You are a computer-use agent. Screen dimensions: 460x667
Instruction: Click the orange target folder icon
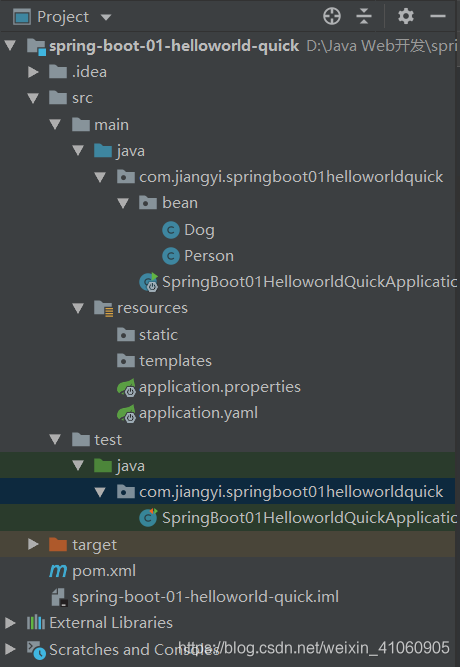click(58, 544)
